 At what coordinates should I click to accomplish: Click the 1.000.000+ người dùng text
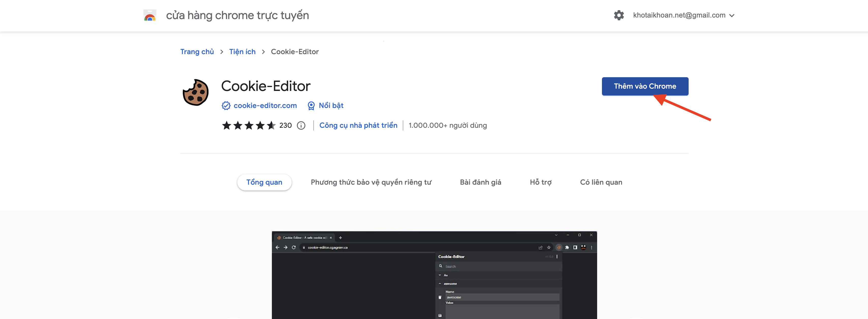point(447,125)
